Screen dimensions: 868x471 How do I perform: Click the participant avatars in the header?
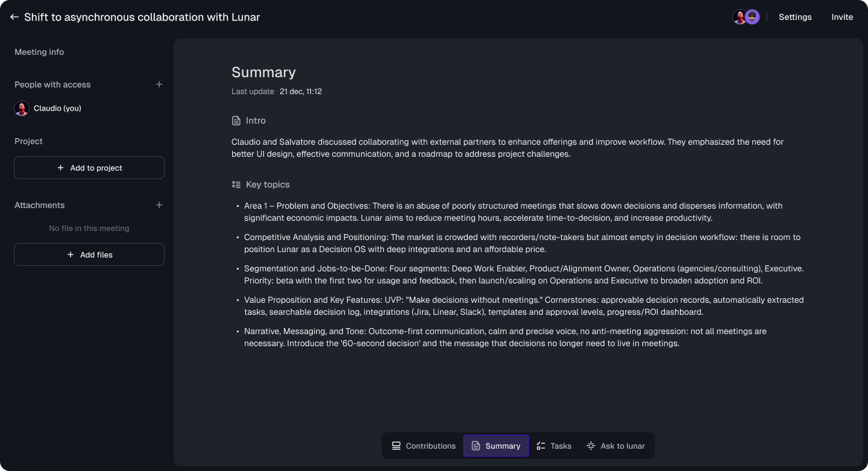(746, 17)
